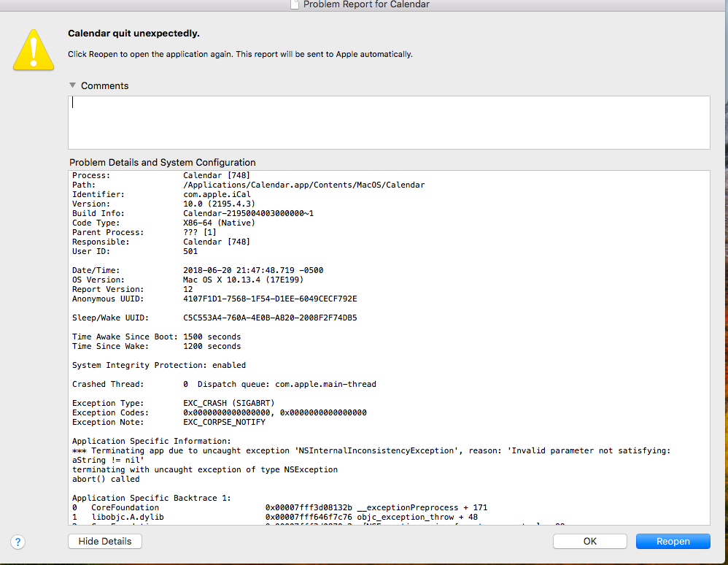Click the yellow warning triangle icon
This screenshot has height=565, width=728.
34,50
